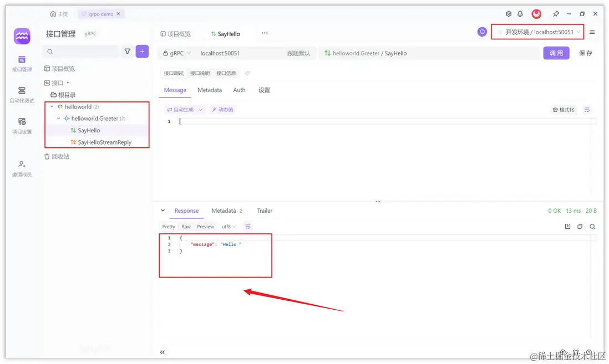Viewport: 609px width, 364px height.
Task: Open the 自动生成 dropdown arrow
Action: coord(201,110)
